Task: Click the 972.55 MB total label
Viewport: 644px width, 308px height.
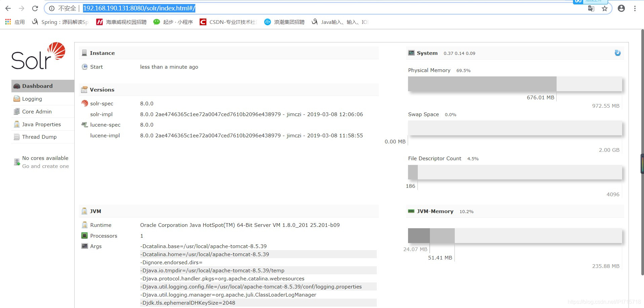Action: pos(606,106)
